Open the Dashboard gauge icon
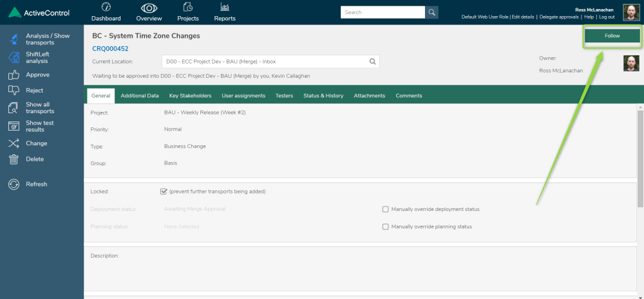 (x=106, y=7)
